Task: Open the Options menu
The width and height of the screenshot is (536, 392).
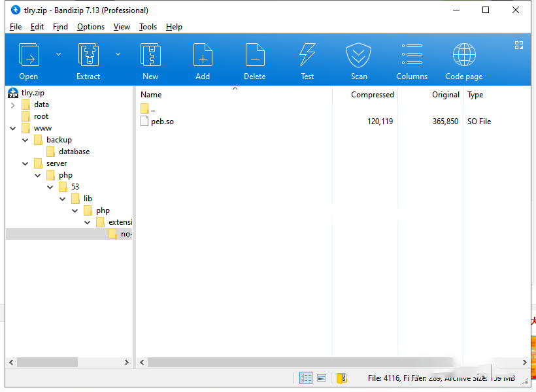Action: [91, 27]
